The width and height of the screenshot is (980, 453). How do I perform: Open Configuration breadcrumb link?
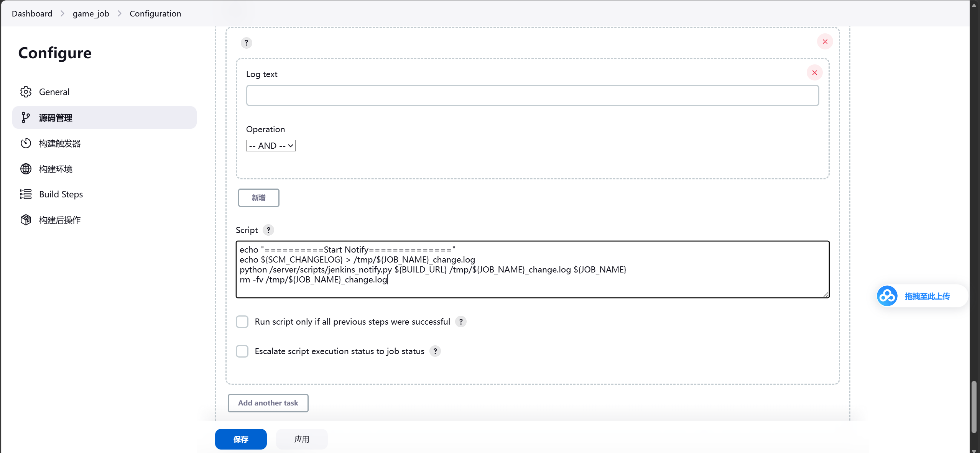coord(155,14)
